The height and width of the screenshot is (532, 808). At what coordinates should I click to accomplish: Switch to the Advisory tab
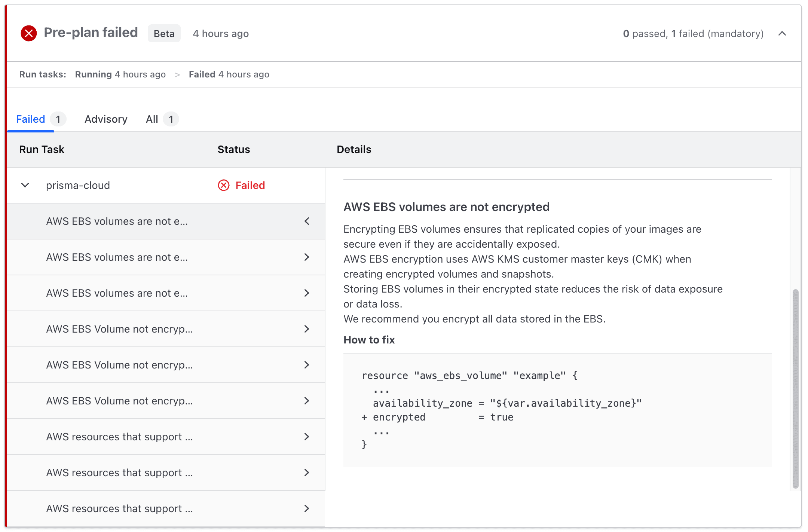coord(105,119)
